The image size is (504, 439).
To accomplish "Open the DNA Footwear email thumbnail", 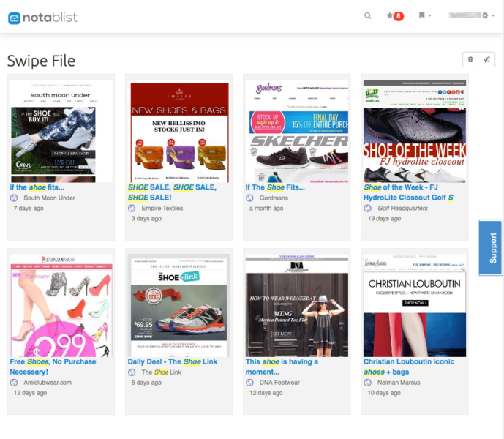I will point(297,306).
